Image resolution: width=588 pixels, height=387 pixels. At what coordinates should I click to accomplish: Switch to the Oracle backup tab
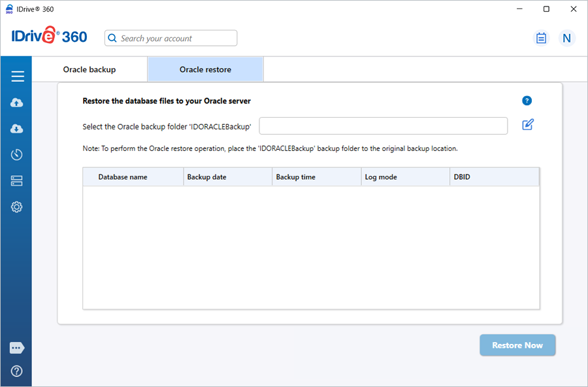(x=90, y=69)
